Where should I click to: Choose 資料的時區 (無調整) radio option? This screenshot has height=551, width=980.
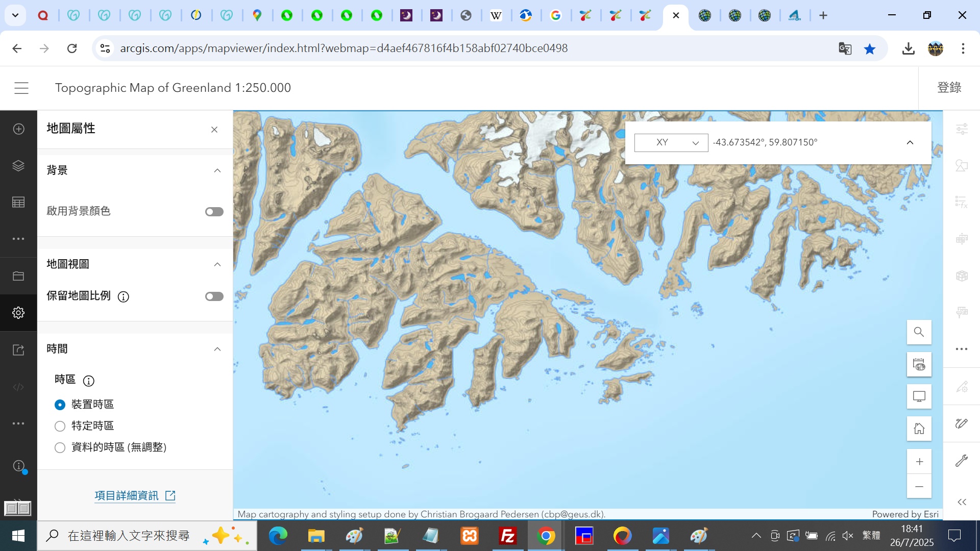click(60, 447)
